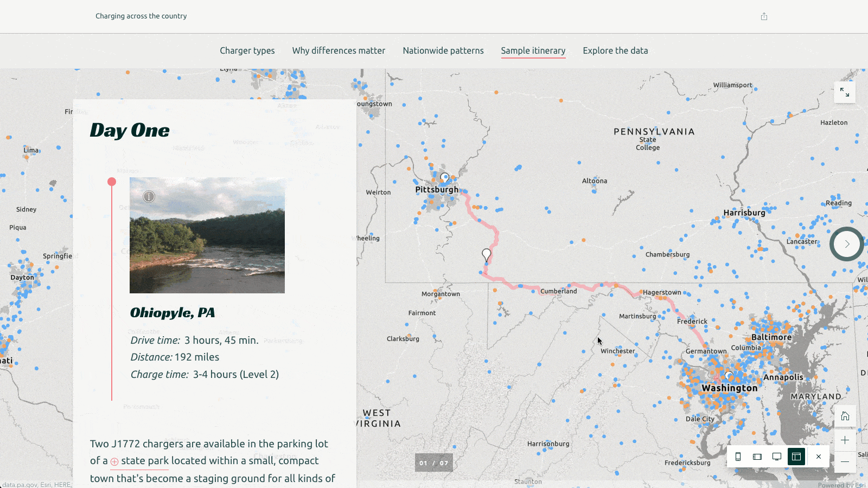
Task: Click the Hazleton label on the map
Action: point(834,123)
